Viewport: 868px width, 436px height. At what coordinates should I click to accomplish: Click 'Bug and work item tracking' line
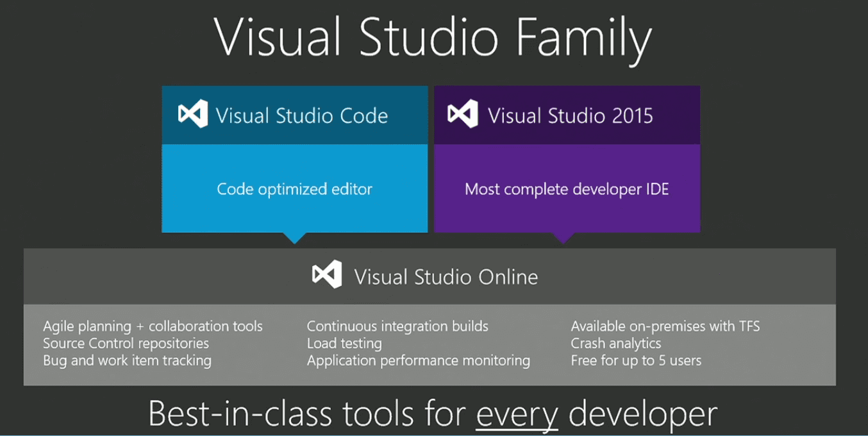click(x=127, y=360)
